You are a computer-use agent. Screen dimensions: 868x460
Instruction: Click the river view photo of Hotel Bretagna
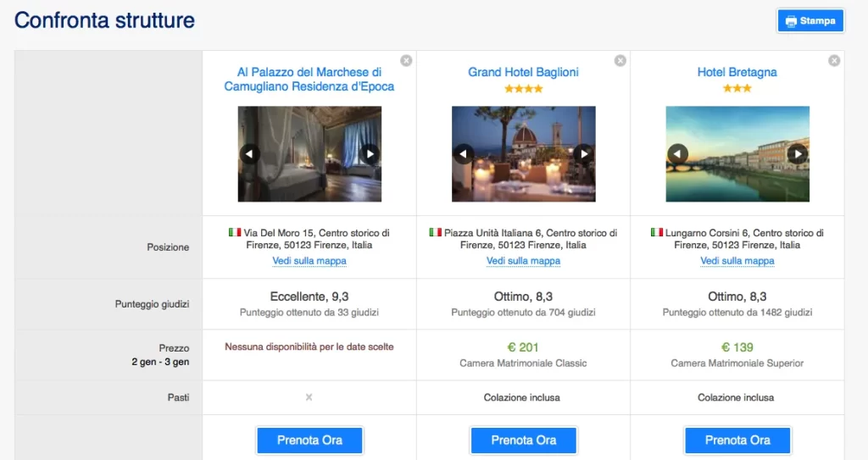(737, 154)
